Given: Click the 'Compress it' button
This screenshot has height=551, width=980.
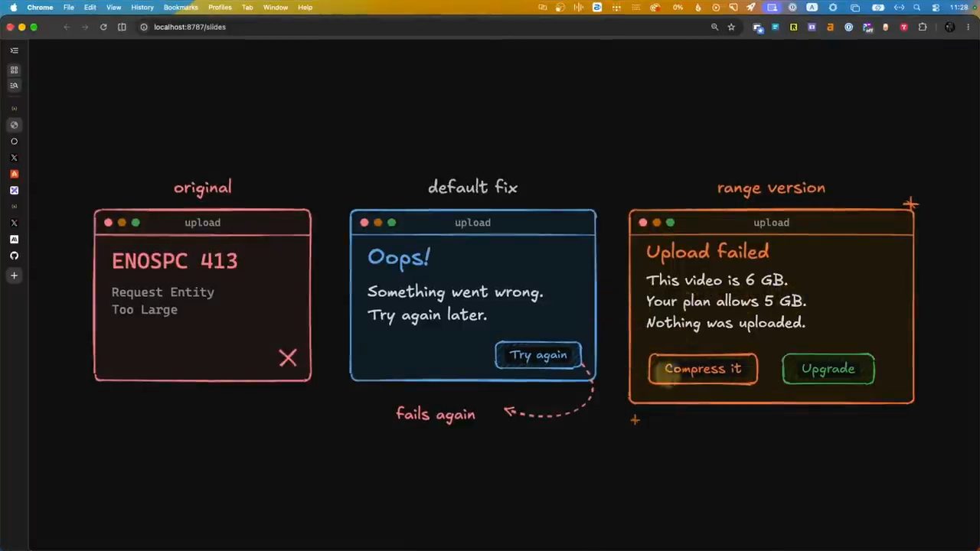Looking at the screenshot, I should [x=703, y=369].
